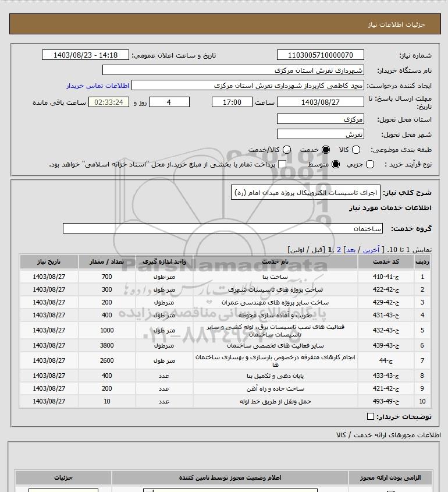Click service code ج-43-431
448x492 pixels.
[x=386, y=315]
